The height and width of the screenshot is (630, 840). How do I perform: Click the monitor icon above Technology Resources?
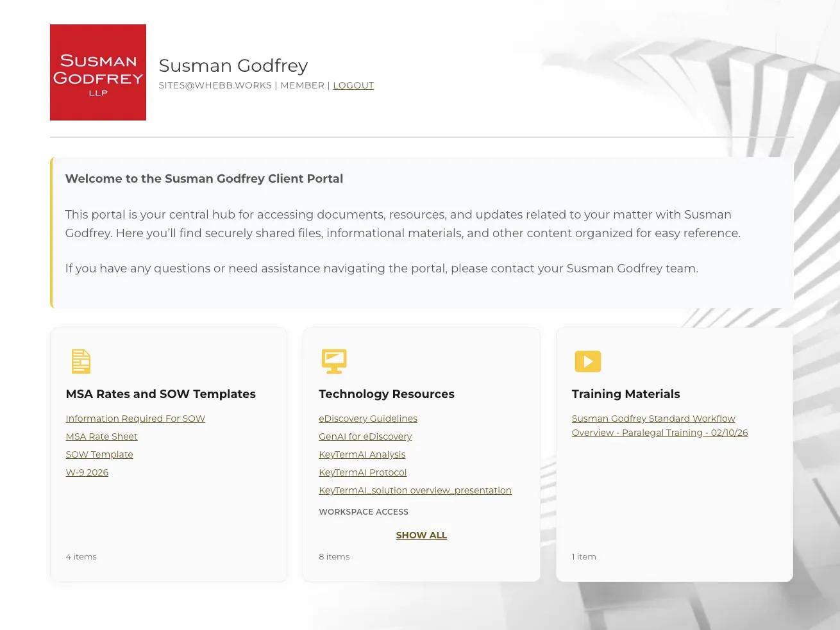334,361
